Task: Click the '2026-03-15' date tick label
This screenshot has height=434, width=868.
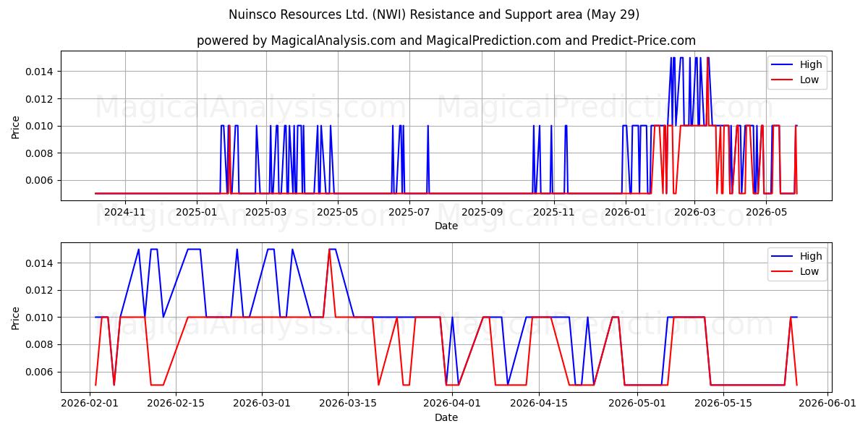Action: [347, 404]
